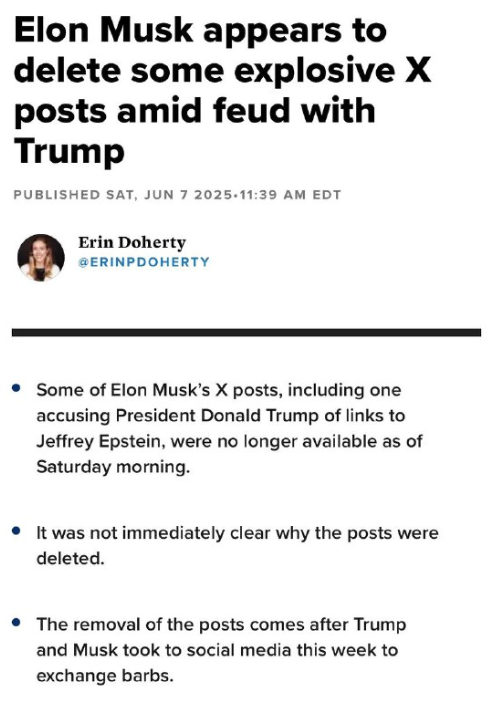Click the 'removal of the posts' key point
490x707 pixels.
pyautogui.click(x=221, y=650)
